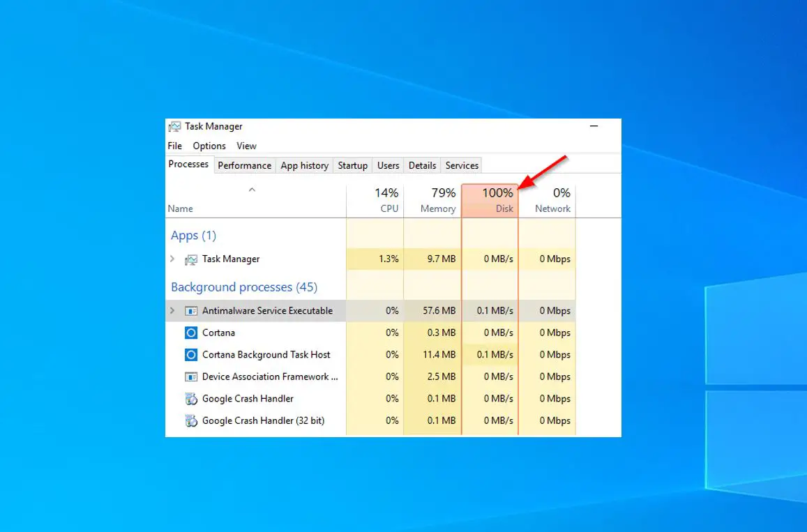807x532 pixels.
Task: Open the Users tab
Action: 388,166
